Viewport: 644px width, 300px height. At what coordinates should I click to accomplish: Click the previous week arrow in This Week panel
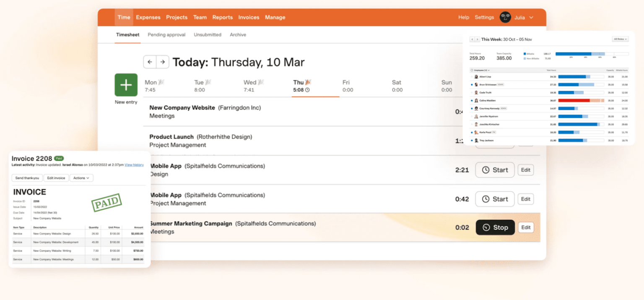(x=472, y=39)
